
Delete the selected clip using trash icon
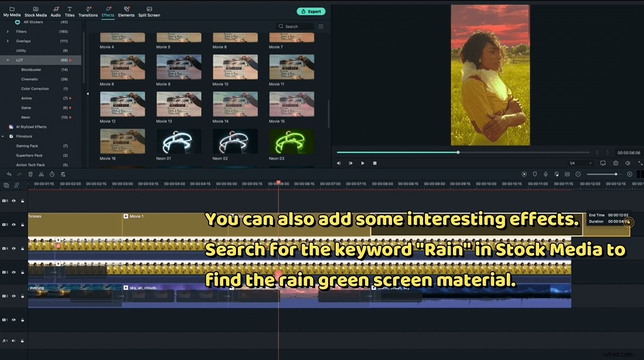point(30,174)
